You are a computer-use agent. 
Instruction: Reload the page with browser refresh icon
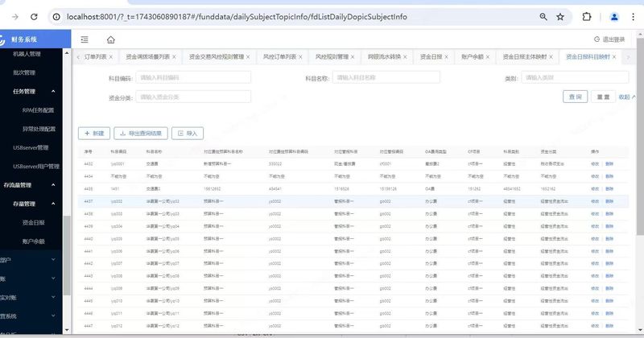(34, 17)
